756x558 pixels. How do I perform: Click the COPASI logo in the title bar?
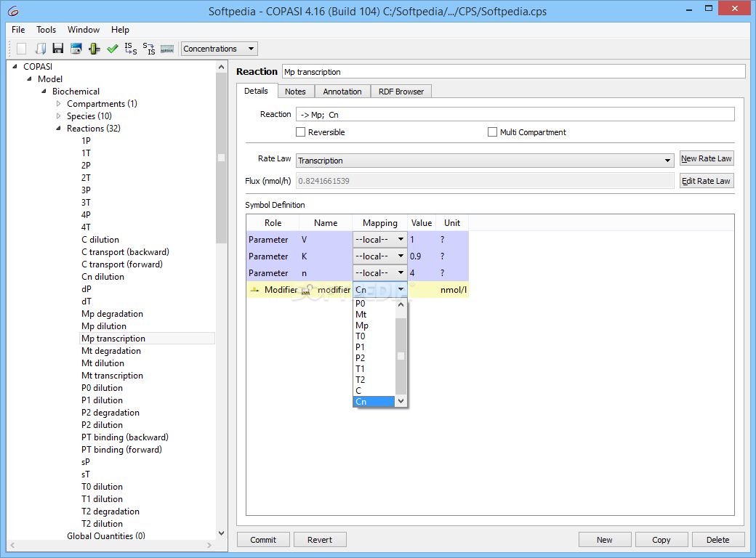[x=14, y=11]
